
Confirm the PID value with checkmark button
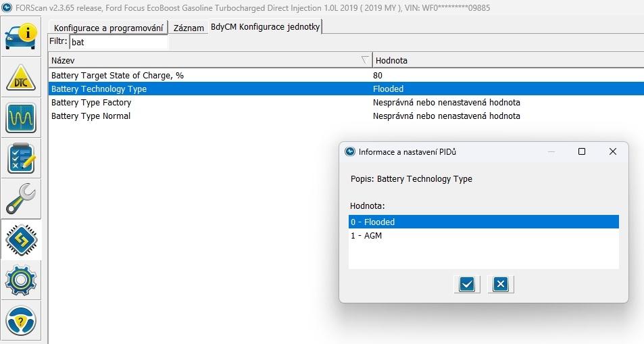[x=466, y=284]
